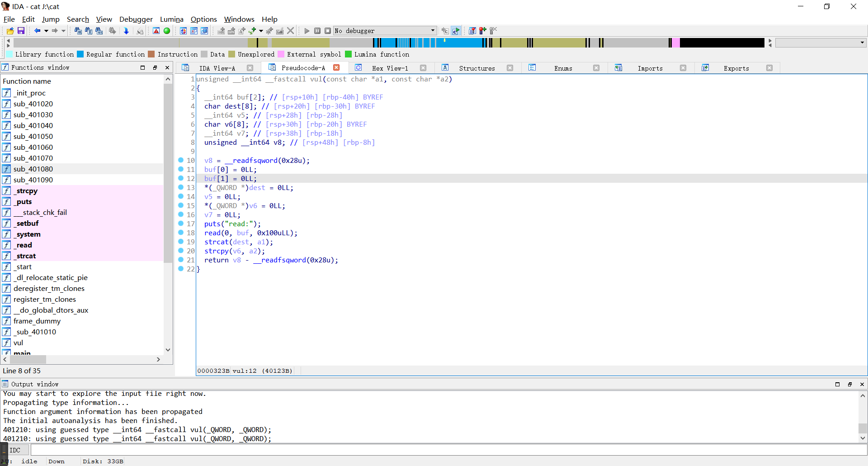Click the green circle toolbar icon
This screenshot has width=868, height=466.
tap(167, 31)
